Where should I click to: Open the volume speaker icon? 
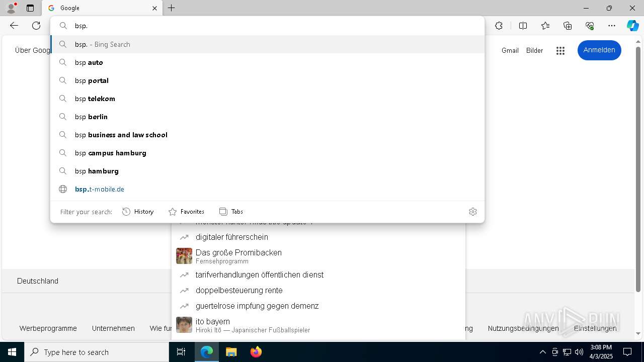579,352
